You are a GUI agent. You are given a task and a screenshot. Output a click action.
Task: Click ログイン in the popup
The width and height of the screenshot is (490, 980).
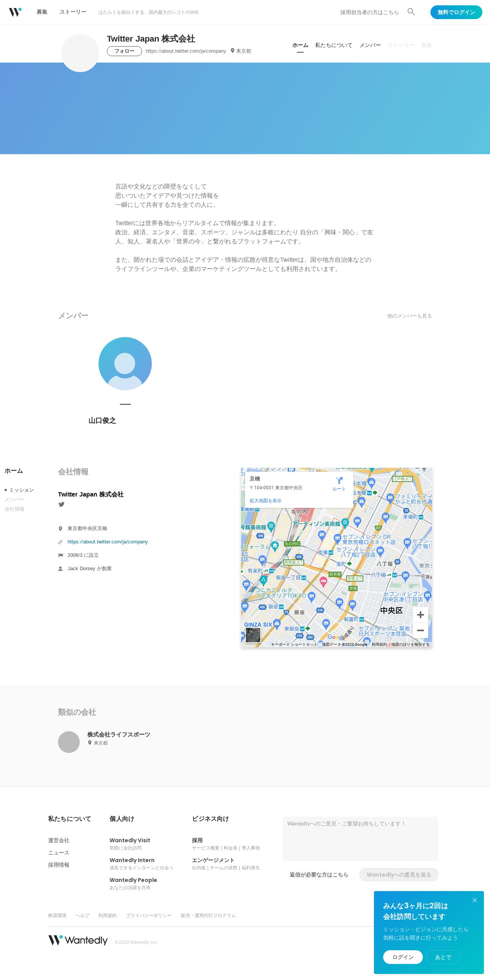click(403, 957)
